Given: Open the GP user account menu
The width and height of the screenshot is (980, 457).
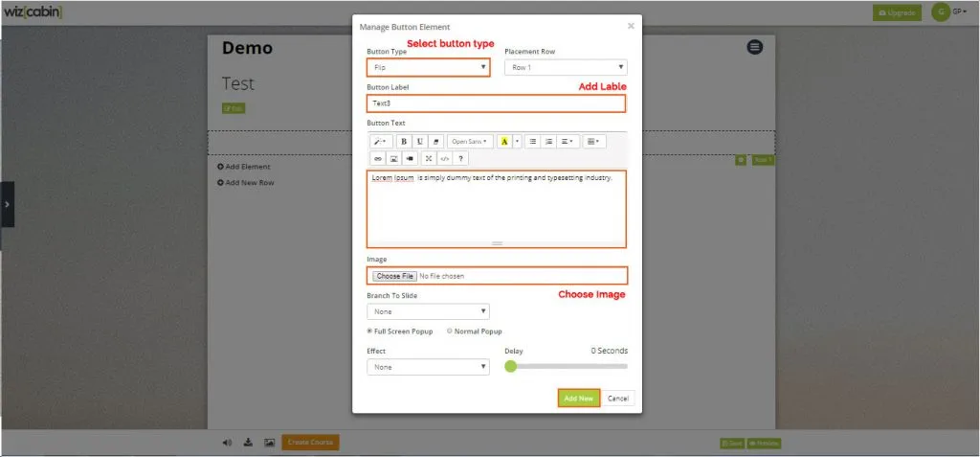Looking at the screenshot, I should 949,11.
